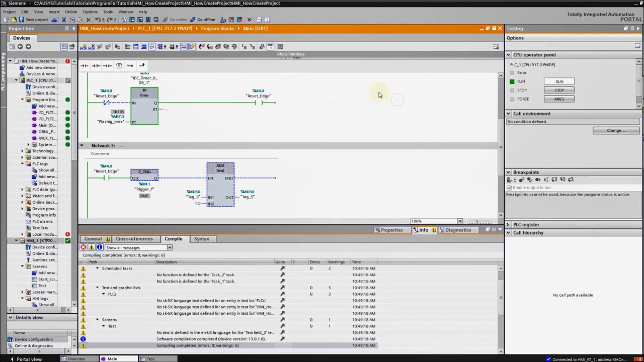Screen dimensions: 644x362
Task: Click the delete network icon
Action: (92, 47)
